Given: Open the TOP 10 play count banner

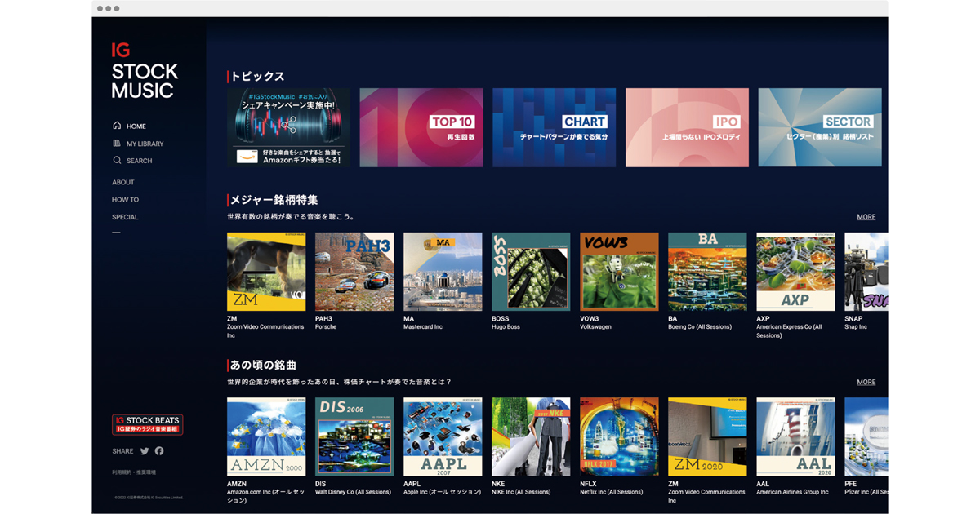Looking at the screenshot, I should click(421, 127).
